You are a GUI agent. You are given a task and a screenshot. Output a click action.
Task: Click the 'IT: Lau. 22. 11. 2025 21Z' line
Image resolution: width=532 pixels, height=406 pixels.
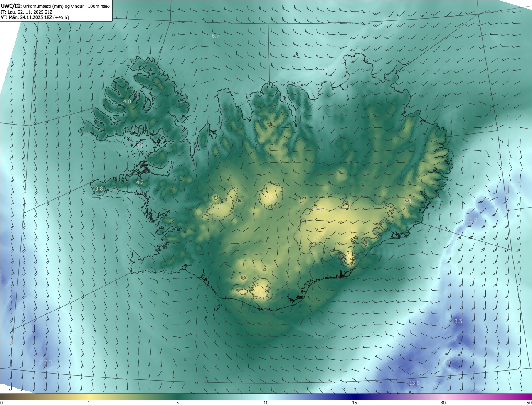(x=26, y=12)
